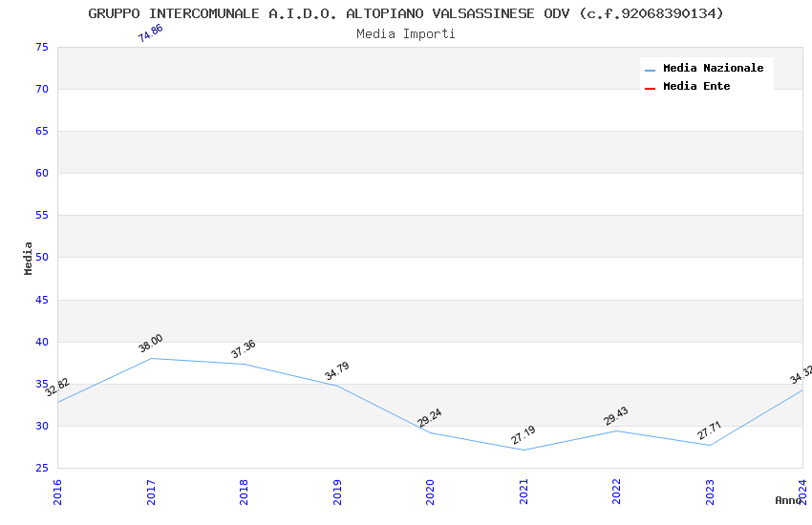Click the Anno x-axis title
This screenshot has width=812, height=525.
[788, 500]
